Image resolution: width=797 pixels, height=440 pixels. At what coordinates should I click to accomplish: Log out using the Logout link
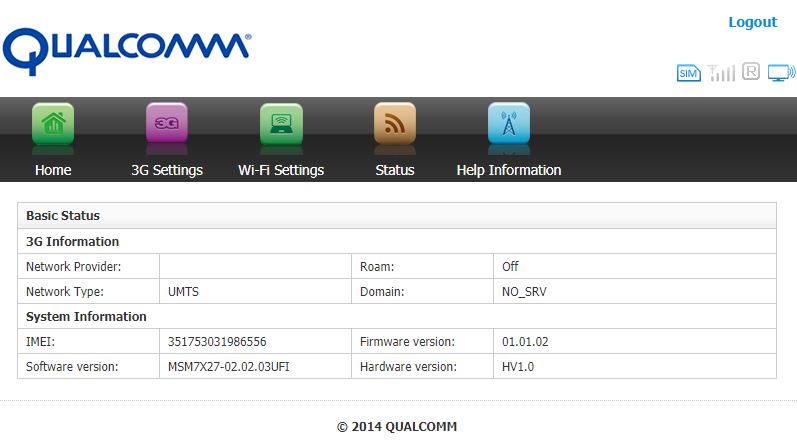tap(752, 22)
